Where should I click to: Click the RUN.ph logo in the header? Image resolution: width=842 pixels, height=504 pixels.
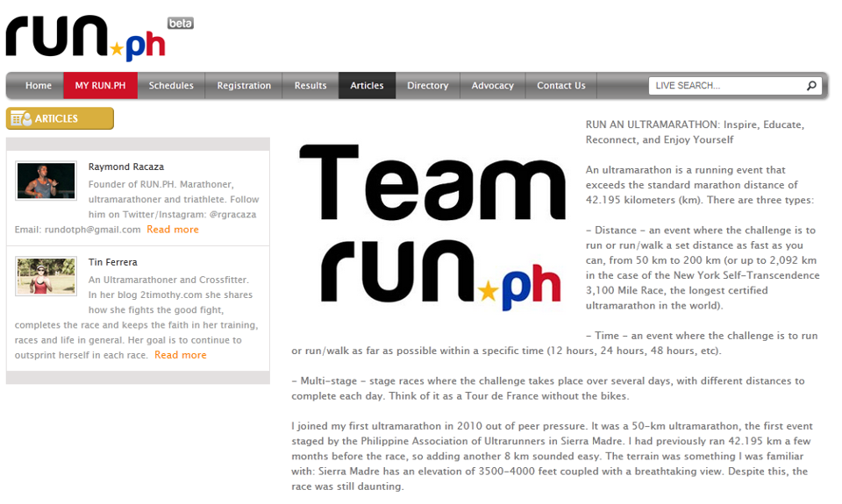point(85,39)
